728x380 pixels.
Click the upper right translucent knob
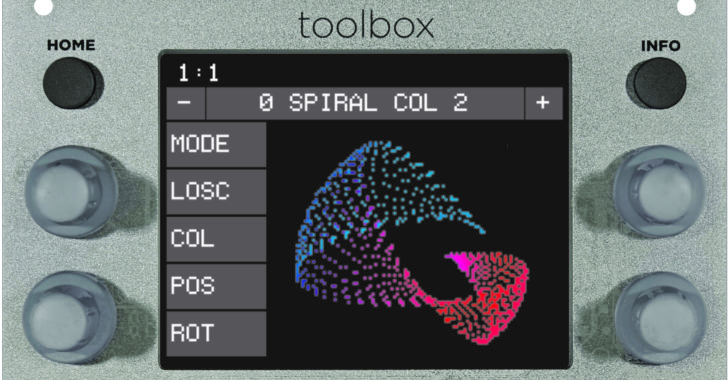click(x=660, y=191)
